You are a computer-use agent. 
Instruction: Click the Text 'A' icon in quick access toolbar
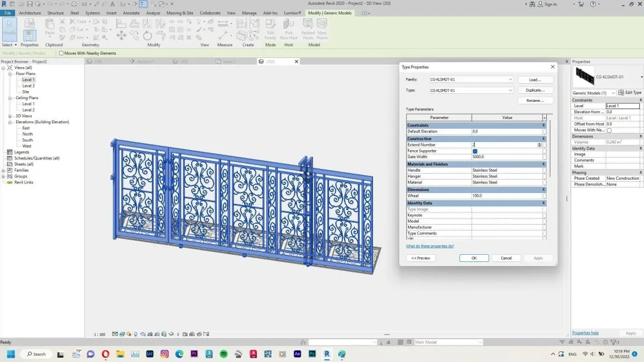(112, 4)
